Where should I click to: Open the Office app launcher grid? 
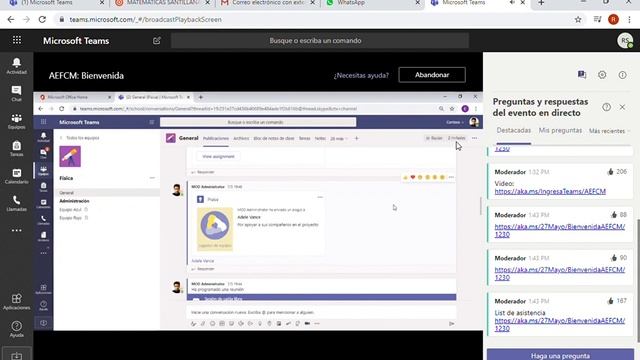[17, 40]
